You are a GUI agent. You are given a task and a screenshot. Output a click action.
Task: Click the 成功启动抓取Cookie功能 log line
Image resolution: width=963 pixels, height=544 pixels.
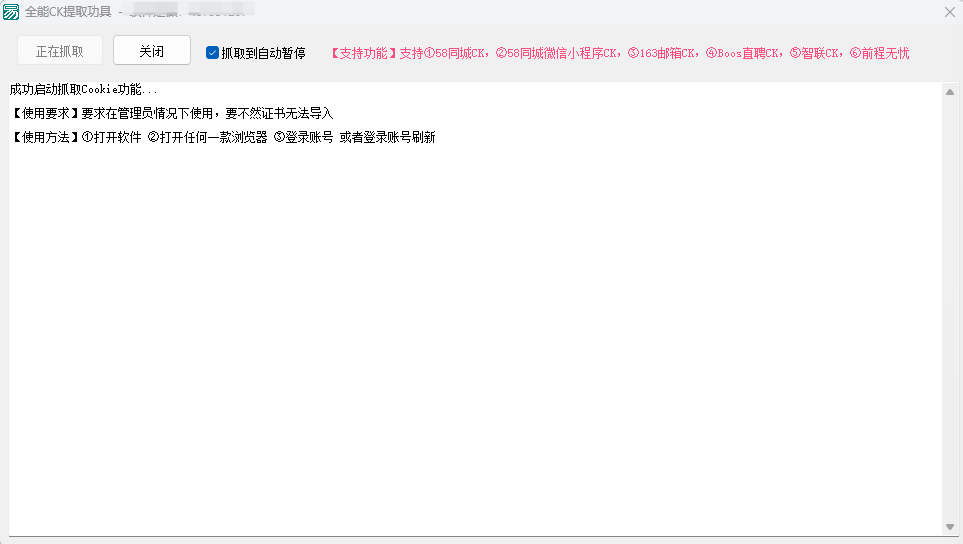pyautogui.click(x=83, y=89)
